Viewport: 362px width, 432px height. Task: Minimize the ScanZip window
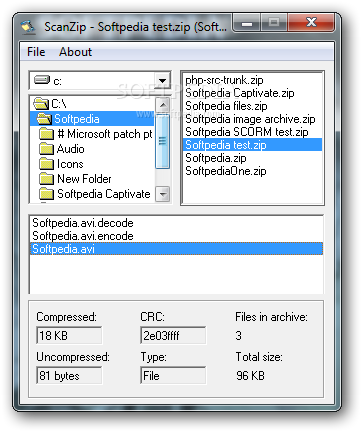(247, 23)
